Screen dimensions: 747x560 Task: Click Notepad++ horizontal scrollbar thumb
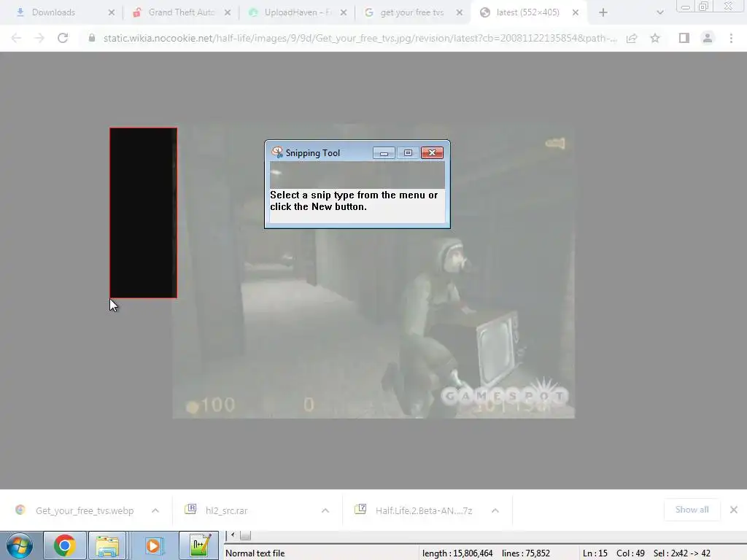(245, 535)
